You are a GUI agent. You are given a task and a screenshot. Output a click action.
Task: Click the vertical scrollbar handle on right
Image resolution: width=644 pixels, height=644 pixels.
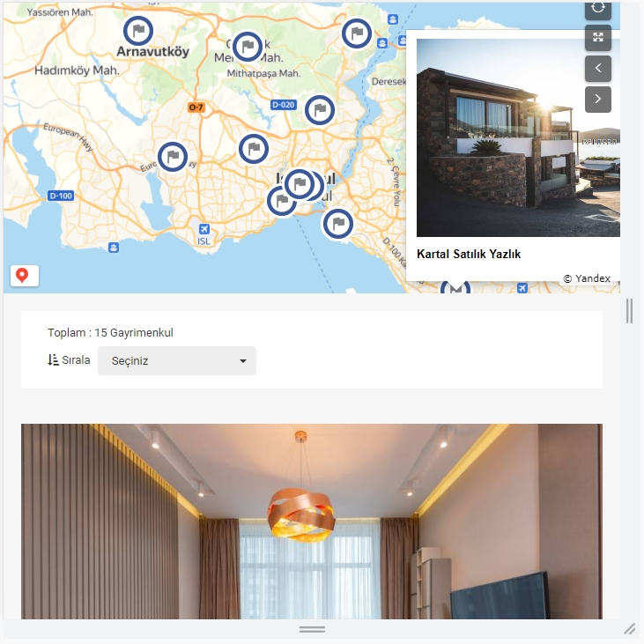629,311
